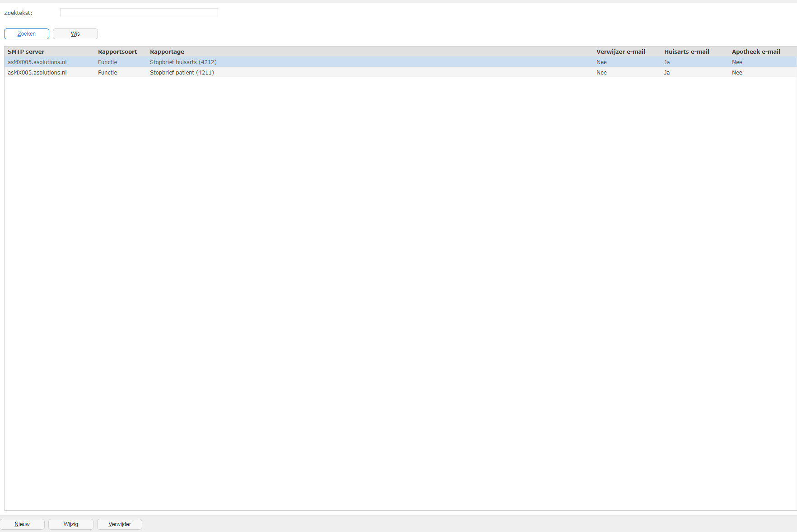
Task: Click into the Zoektekst search field
Action: tap(139, 13)
